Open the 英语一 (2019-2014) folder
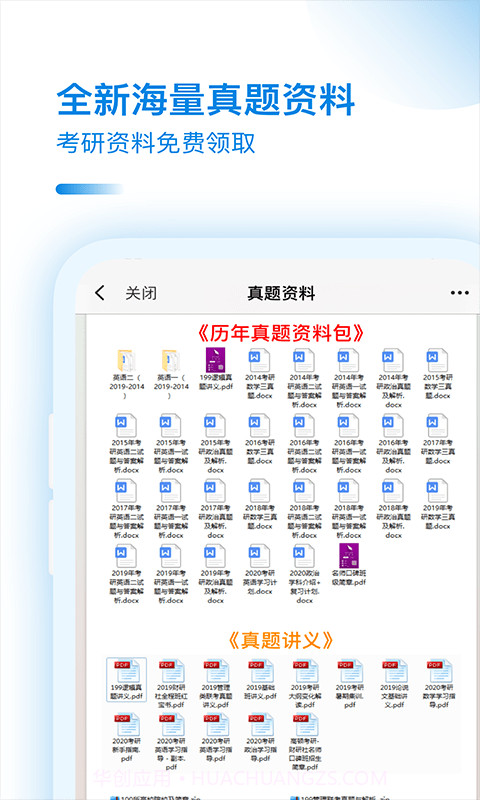Image resolution: width=480 pixels, height=800 pixels. 171,373
